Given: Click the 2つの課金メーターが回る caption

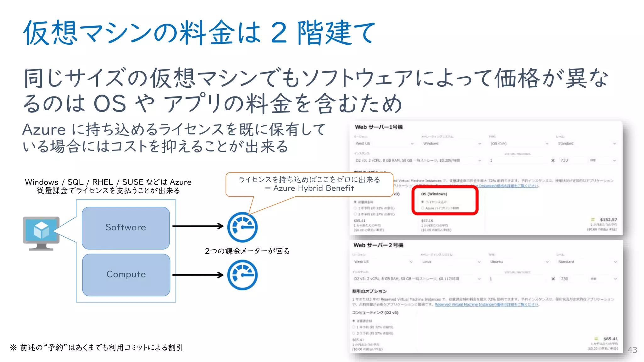Looking at the screenshot, I should coord(247,251).
